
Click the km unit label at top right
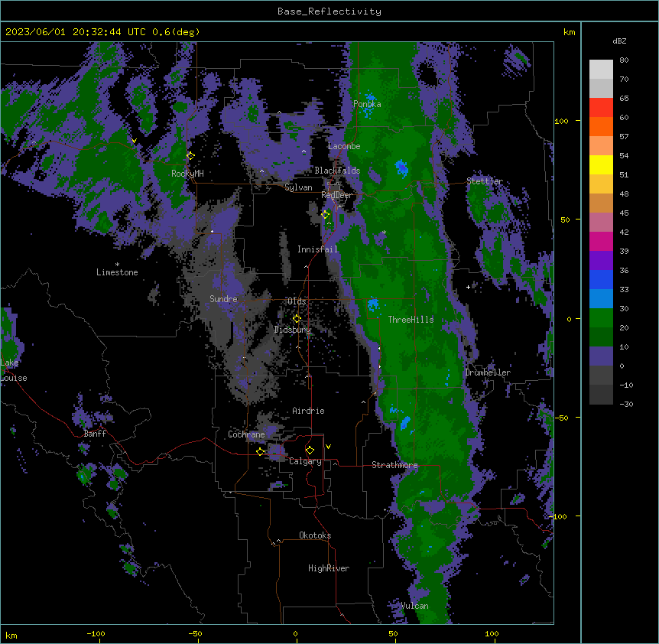pos(569,32)
